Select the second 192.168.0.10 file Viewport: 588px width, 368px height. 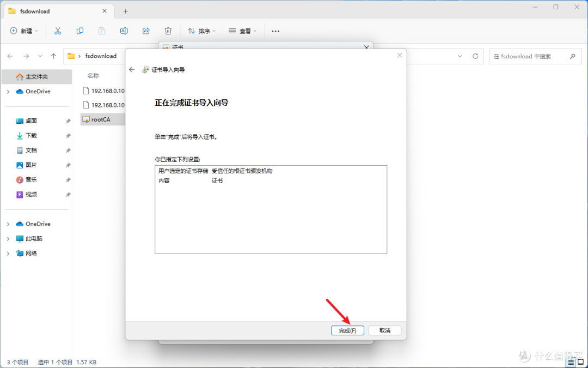click(103, 105)
